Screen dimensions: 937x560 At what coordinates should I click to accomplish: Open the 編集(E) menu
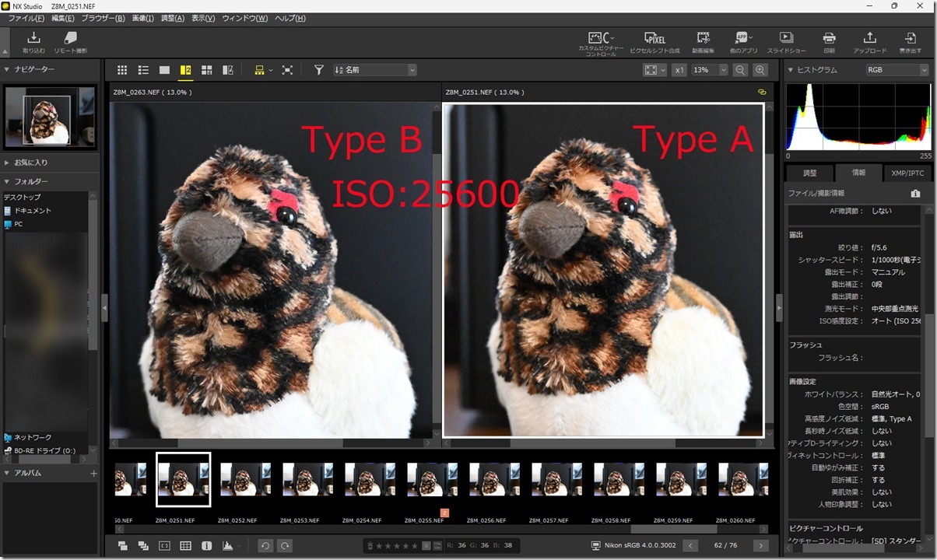point(63,18)
